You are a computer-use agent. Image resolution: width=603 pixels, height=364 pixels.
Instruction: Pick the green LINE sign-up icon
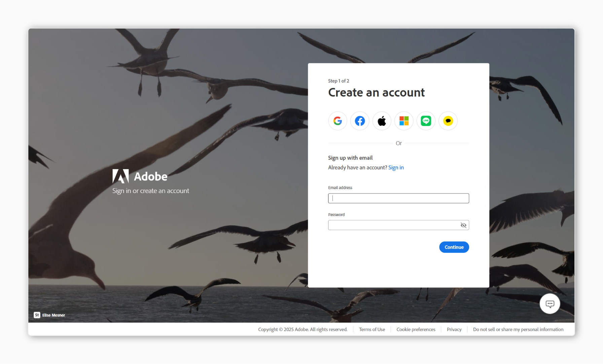426,121
